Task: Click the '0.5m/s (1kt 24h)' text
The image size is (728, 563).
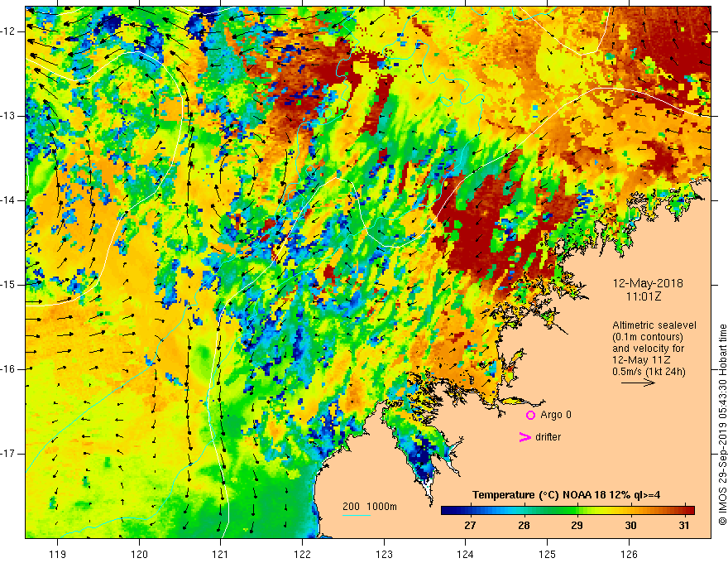Action: click(649, 372)
